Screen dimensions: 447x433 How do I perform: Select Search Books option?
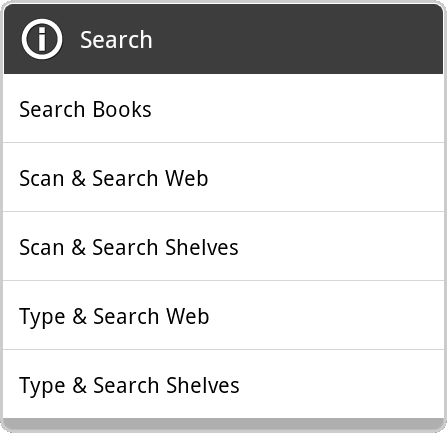click(223, 108)
